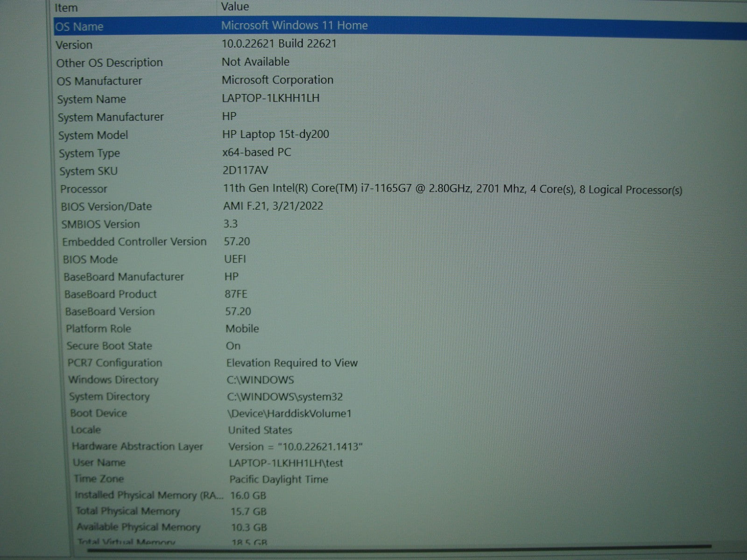Click the PCR7 Configuration row
The image size is (747, 560).
pos(114,363)
